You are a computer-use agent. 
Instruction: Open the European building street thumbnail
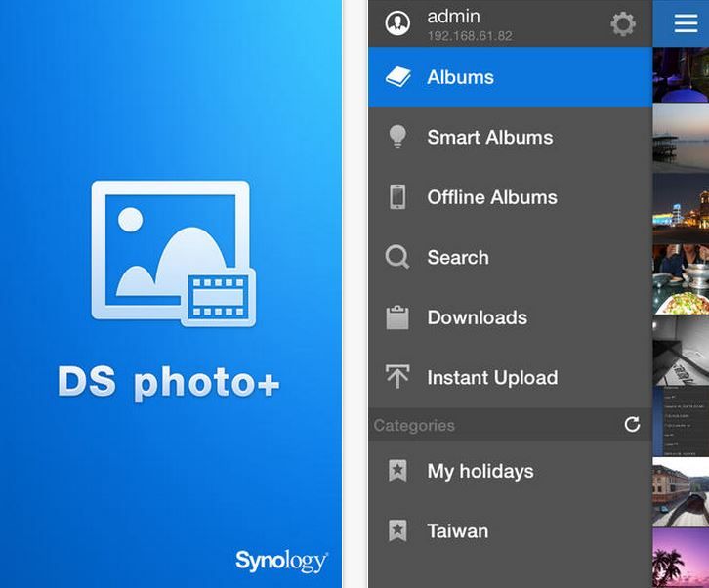click(x=681, y=492)
